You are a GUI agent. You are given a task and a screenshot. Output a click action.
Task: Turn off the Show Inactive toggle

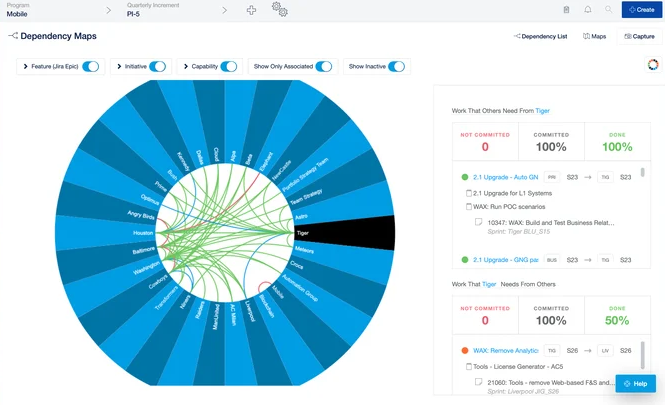coord(396,67)
